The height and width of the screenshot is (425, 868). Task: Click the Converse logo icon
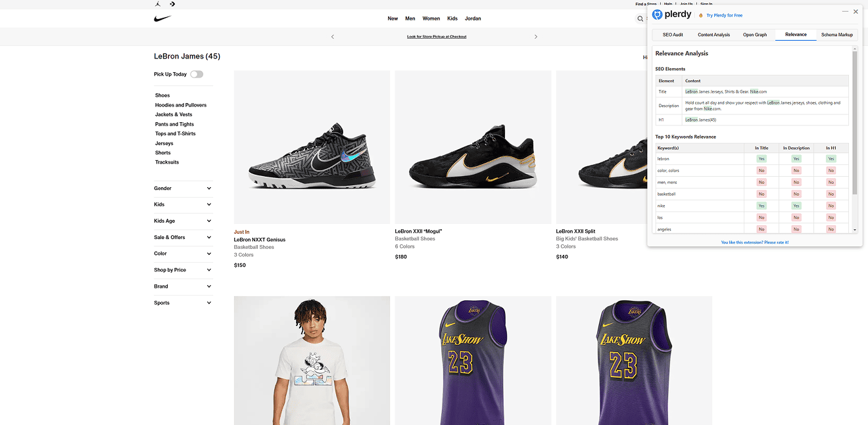[x=172, y=4]
